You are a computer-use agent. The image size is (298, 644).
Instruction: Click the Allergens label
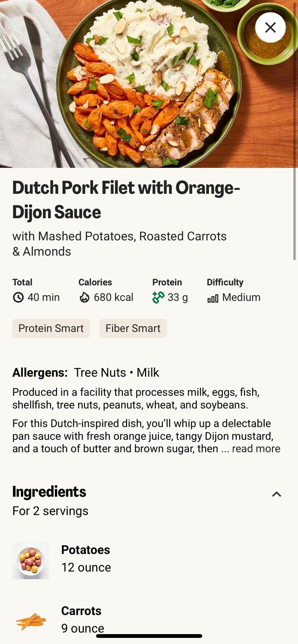click(40, 373)
